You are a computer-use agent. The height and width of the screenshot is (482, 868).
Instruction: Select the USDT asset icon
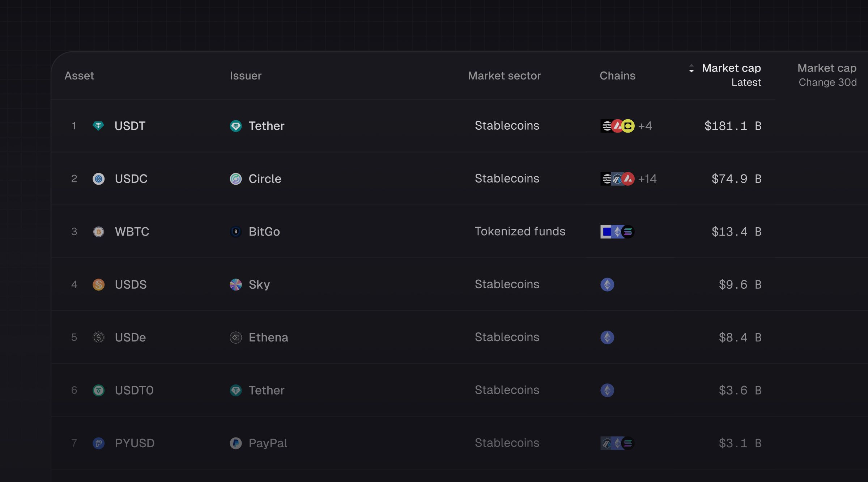tap(98, 126)
